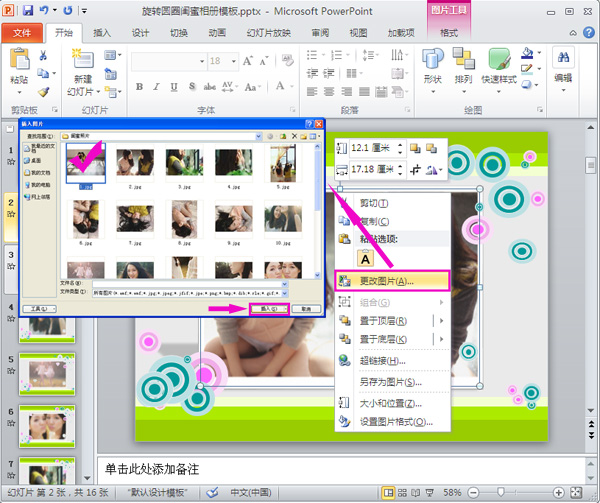
Task: Open the font name dropdown
Action: tap(202, 61)
